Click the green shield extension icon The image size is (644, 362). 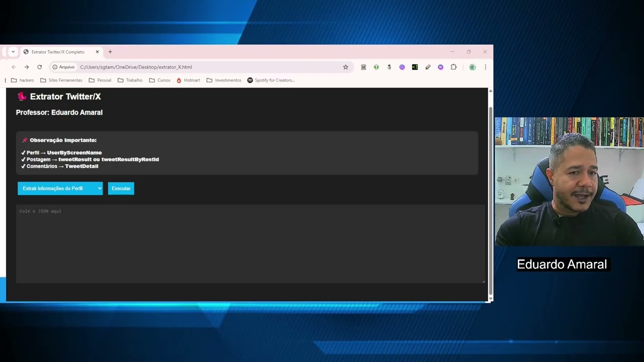coord(376,67)
